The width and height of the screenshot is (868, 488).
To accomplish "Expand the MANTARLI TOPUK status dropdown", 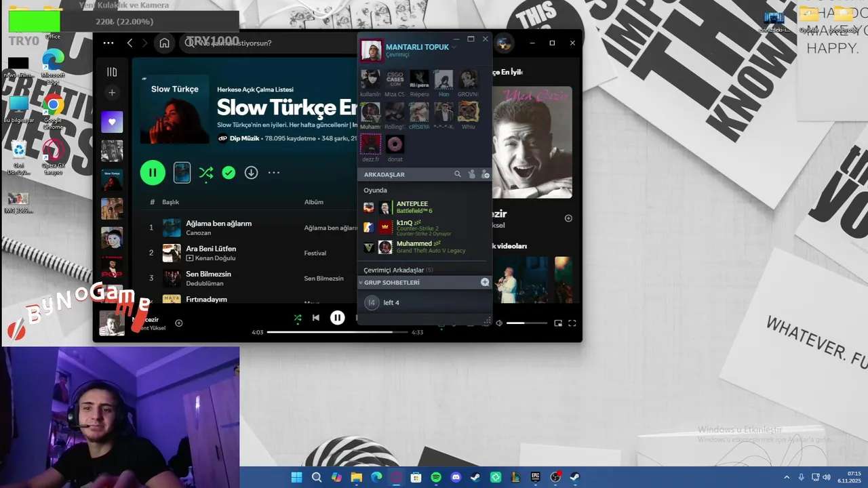I will [x=454, y=47].
